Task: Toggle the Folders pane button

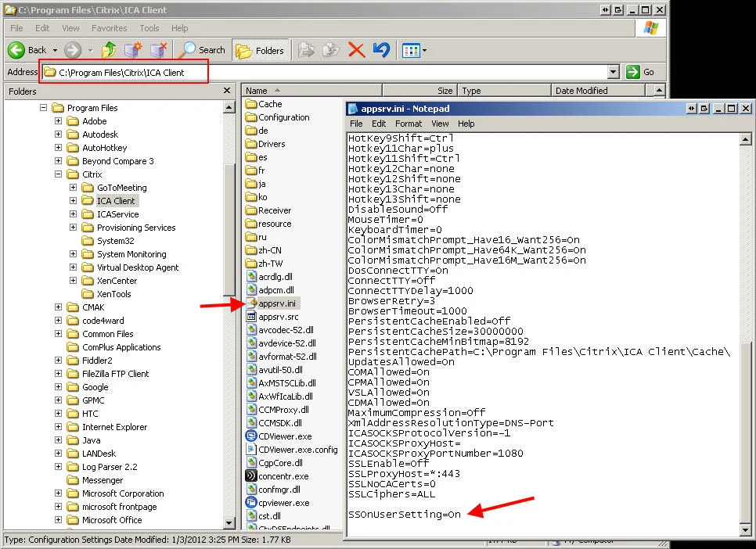Action: coord(261,50)
